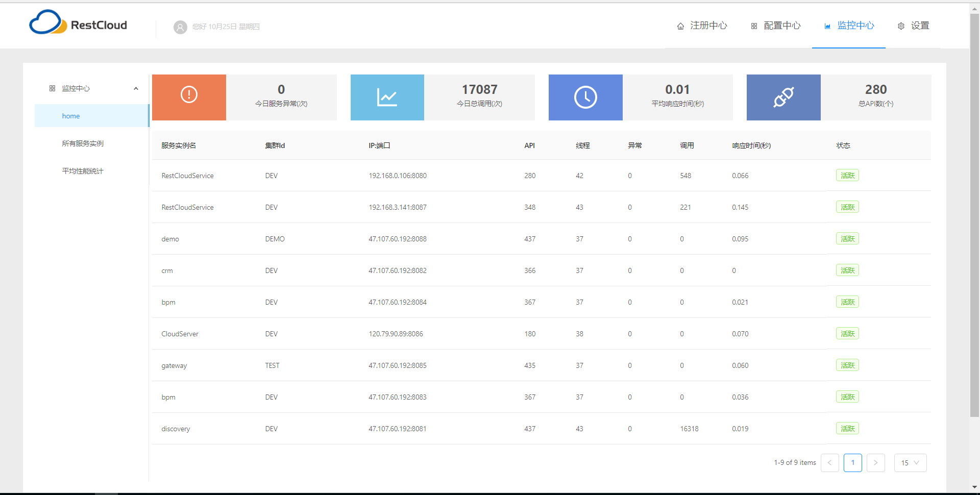The width and height of the screenshot is (980, 495).
Task: Click the RestCloud cloud logo
Action: point(48,23)
